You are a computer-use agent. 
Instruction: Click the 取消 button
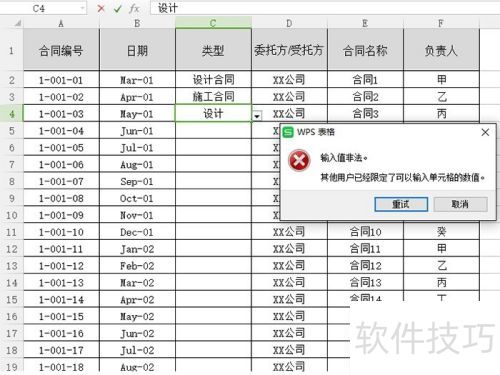point(460,204)
